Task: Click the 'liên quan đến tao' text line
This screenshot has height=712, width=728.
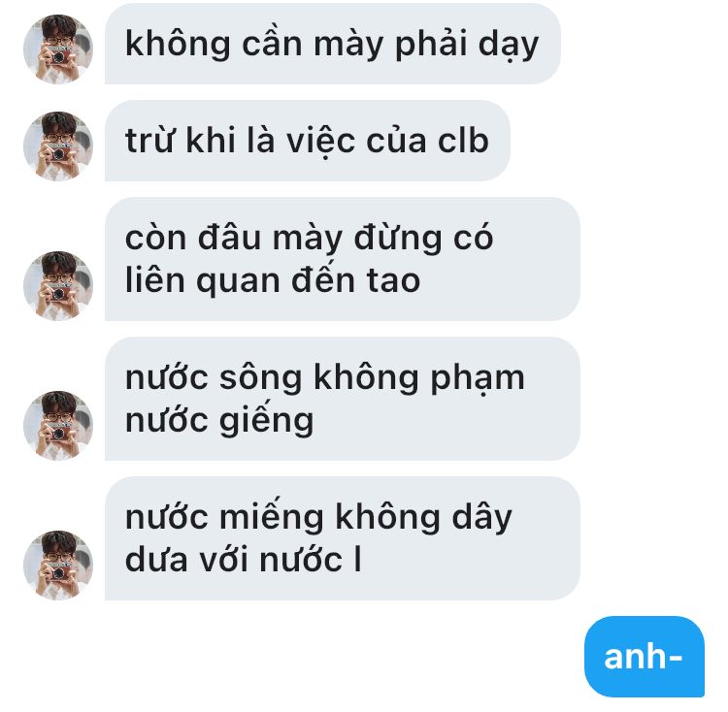Action: tap(273, 281)
